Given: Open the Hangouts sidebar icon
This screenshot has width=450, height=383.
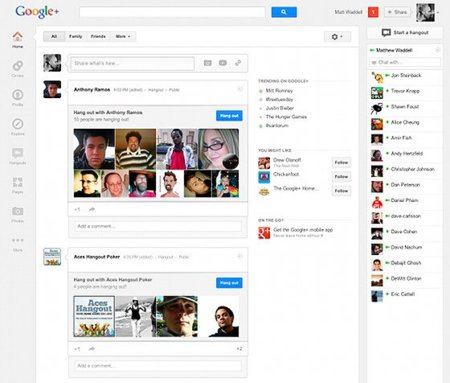Looking at the screenshot, I should tap(17, 153).
